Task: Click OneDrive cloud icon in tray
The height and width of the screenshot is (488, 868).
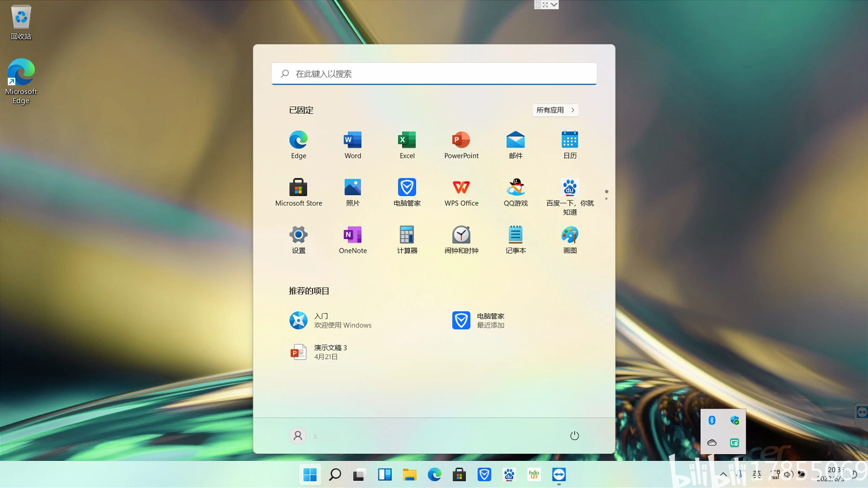Action: (712, 442)
